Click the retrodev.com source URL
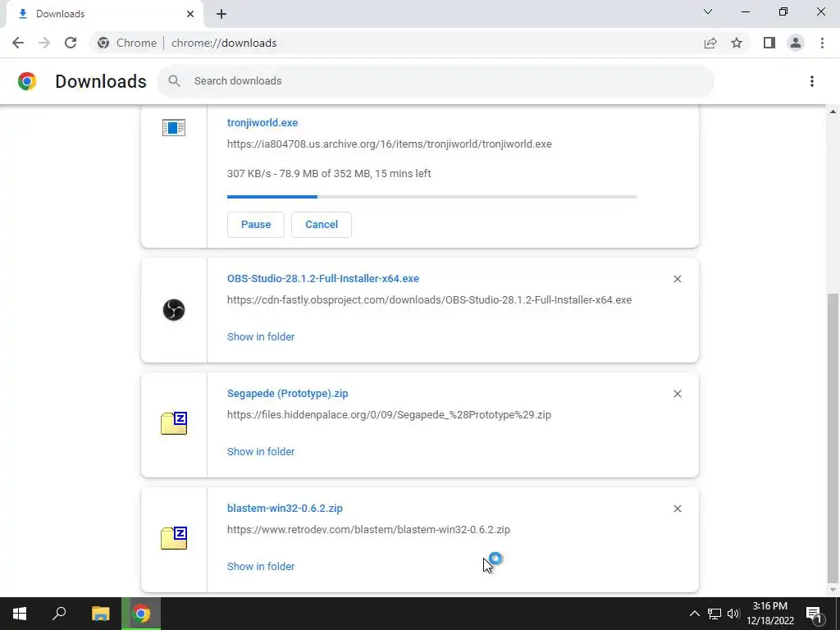This screenshot has width=840, height=630. (x=368, y=530)
